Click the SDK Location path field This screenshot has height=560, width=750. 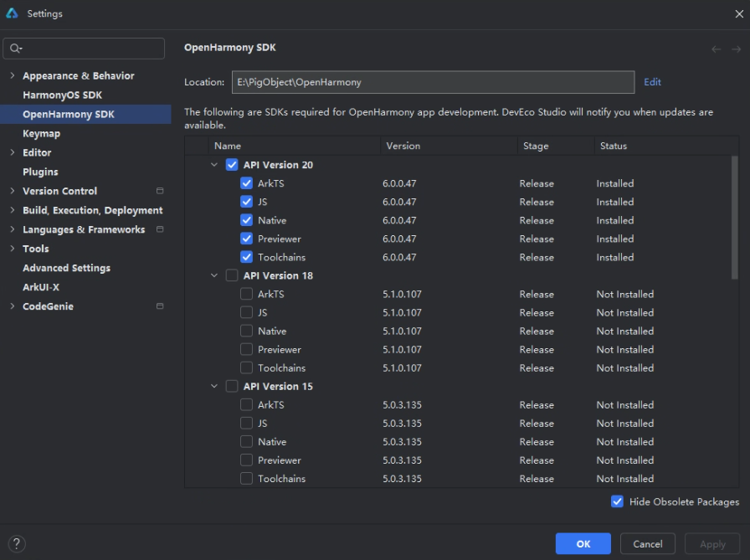pyautogui.click(x=434, y=82)
